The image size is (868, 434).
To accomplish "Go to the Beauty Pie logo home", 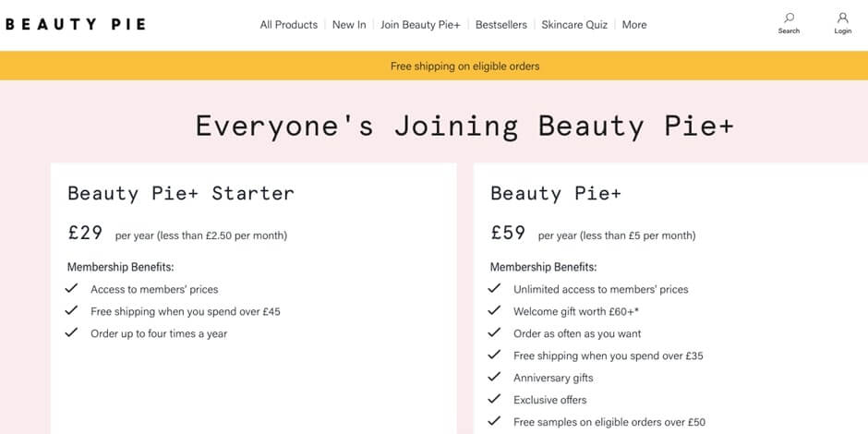I will [76, 24].
